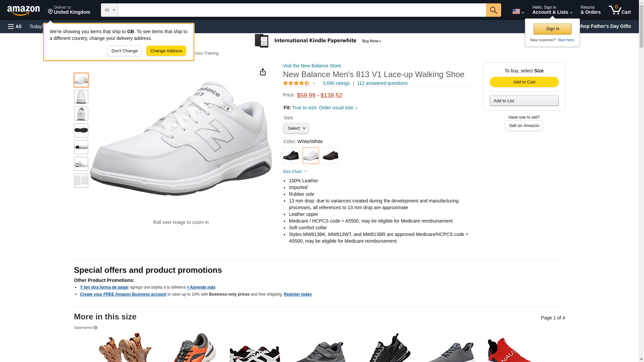The image size is (644, 362).
Task: Open the search category All dropdown
Action: [109, 10]
